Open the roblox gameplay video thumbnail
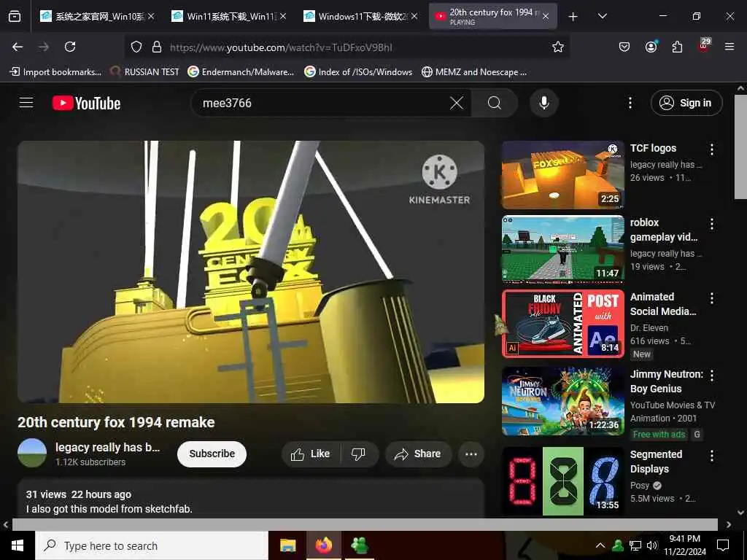The image size is (747, 560). pyautogui.click(x=563, y=249)
